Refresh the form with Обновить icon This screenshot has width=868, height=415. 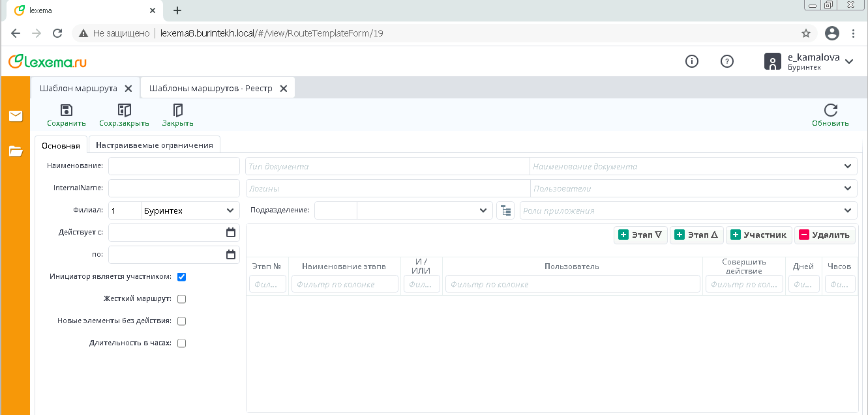(830, 110)
